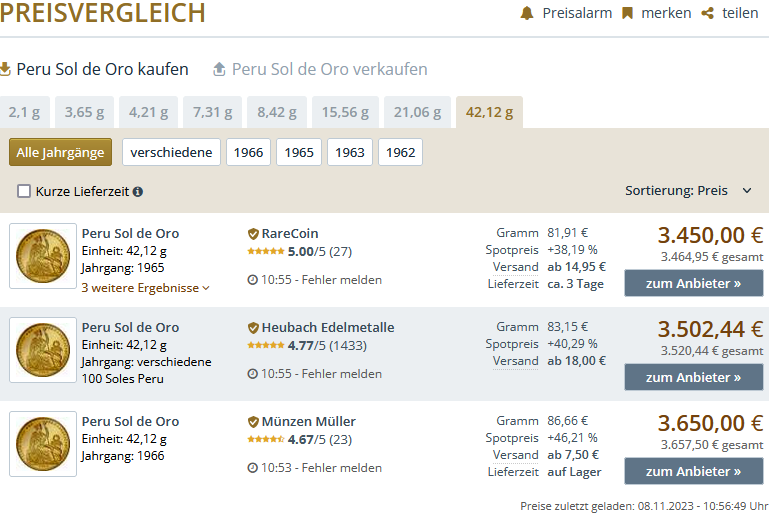The height and width of the screenshot is (525, 775).
Task: Click the kaufen download icon
Action: pos(5,69)
